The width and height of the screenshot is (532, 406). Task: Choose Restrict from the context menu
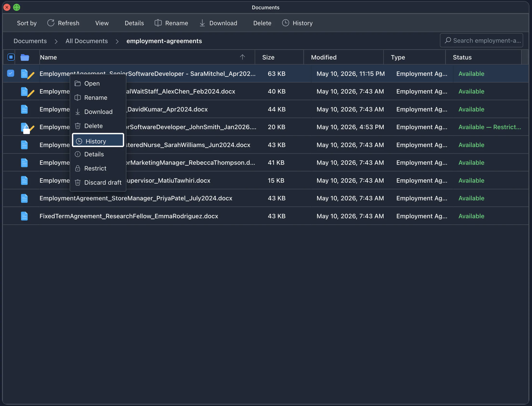point(98,168)
